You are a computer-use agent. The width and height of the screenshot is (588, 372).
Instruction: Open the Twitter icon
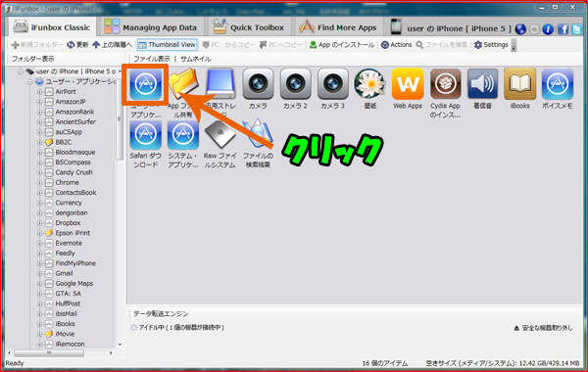pos(577,28)
